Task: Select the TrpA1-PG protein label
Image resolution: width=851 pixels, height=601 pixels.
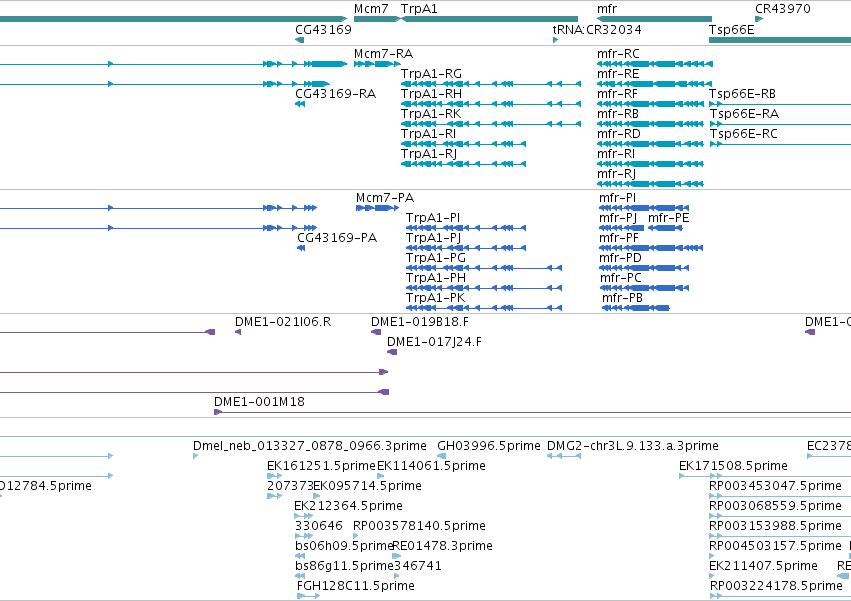Action: tap(436, 258)
